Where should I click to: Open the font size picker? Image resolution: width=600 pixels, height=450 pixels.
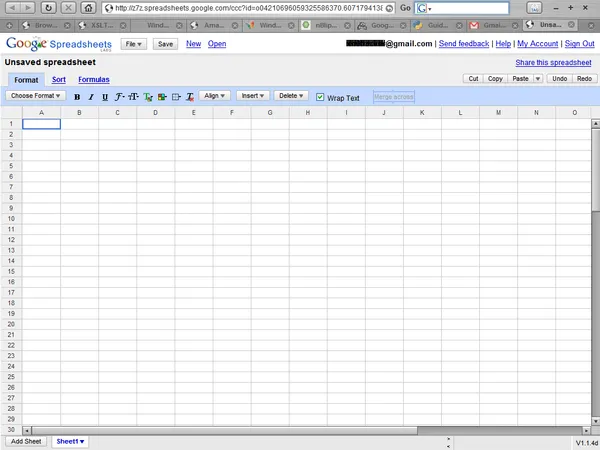click(x=134, y=97)
